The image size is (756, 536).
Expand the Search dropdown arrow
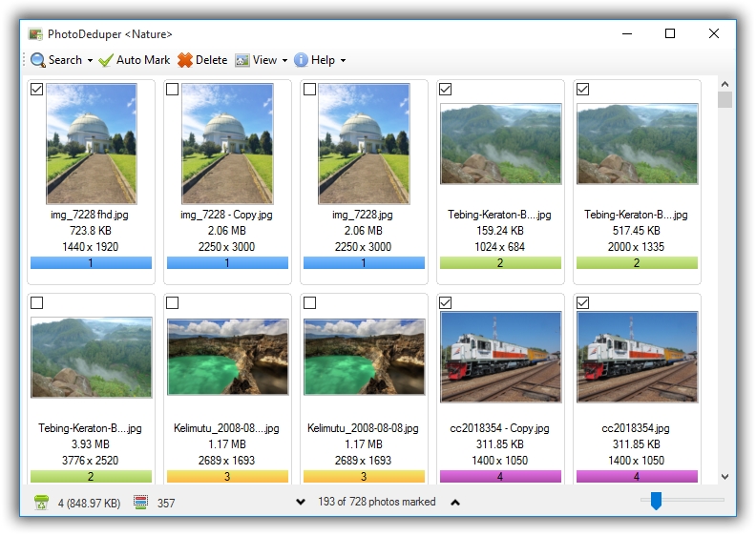[90, 61]
